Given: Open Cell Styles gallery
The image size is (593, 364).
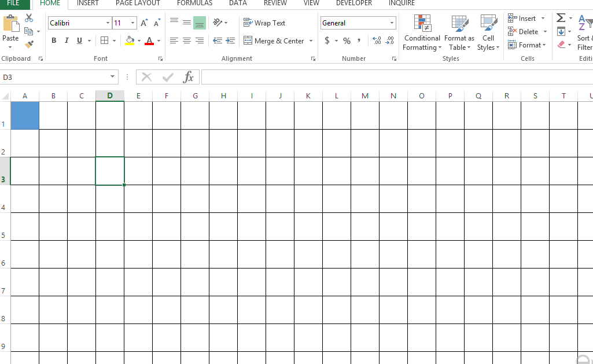Looking at the screenshot, I should point(488,33).
